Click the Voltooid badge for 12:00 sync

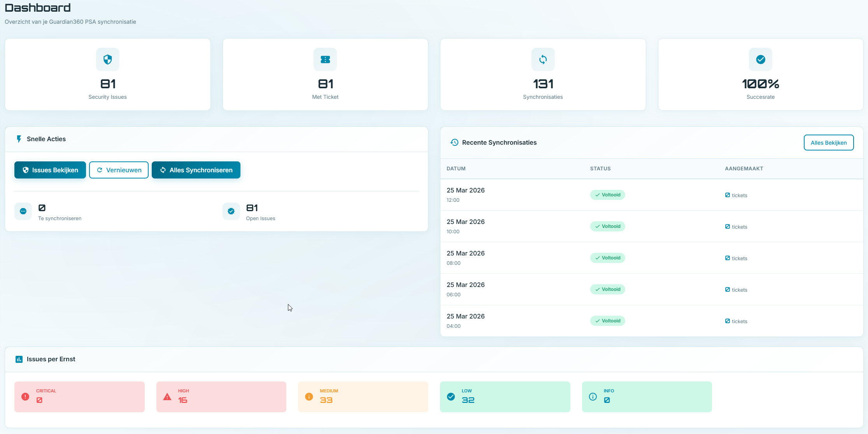607,195
